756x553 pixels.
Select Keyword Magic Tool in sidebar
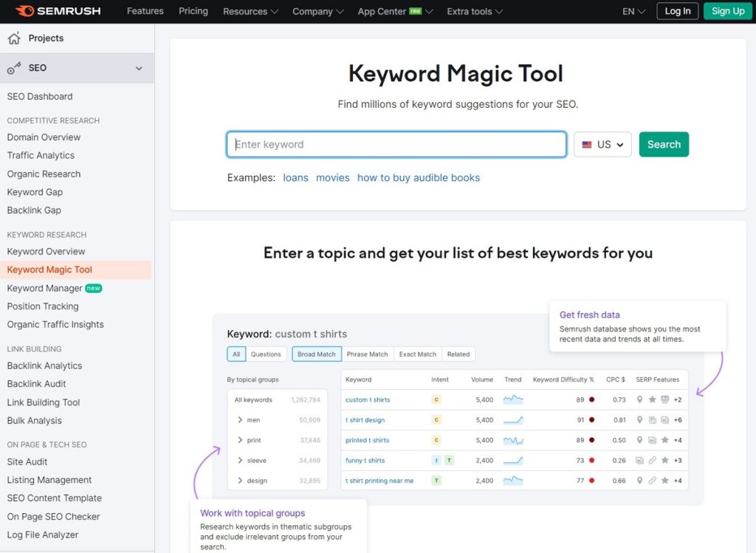[x=75, y=269]
